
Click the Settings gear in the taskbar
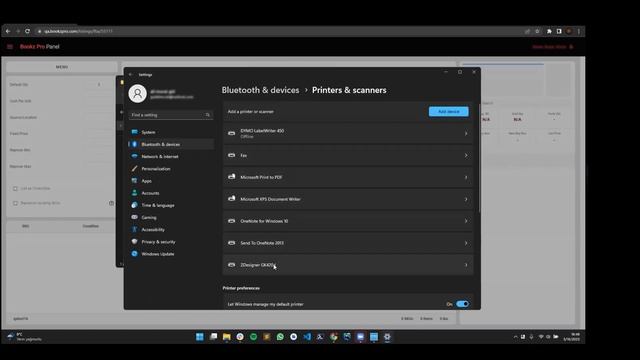(387, 337)
